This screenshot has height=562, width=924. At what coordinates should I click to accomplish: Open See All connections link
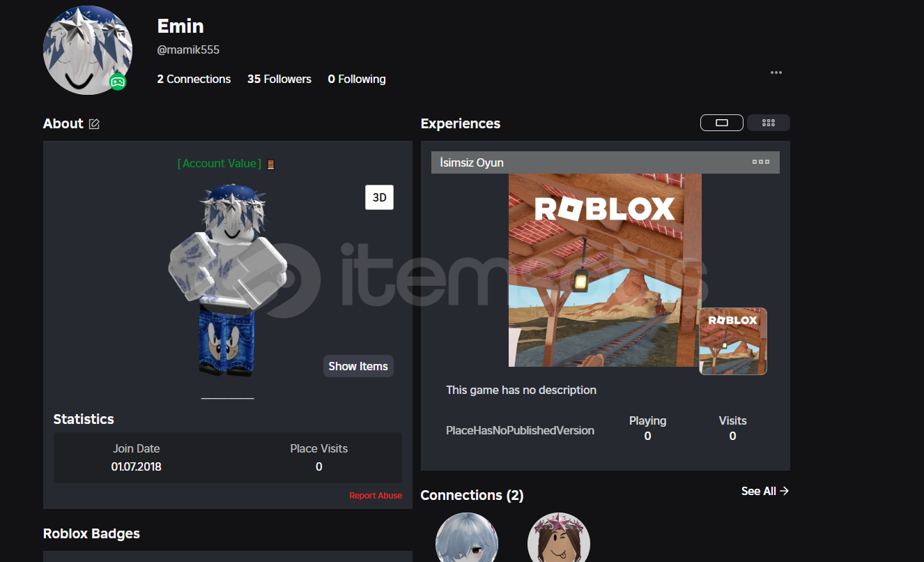tap(764, 491)
